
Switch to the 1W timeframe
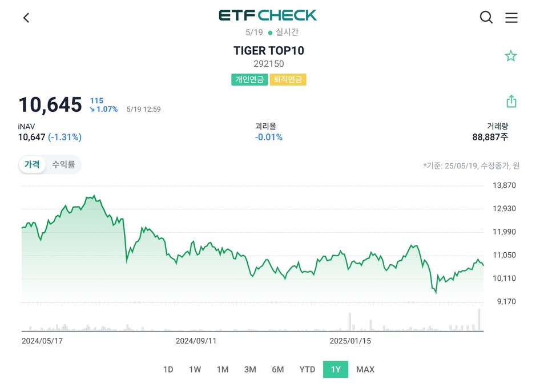[195, 370]
